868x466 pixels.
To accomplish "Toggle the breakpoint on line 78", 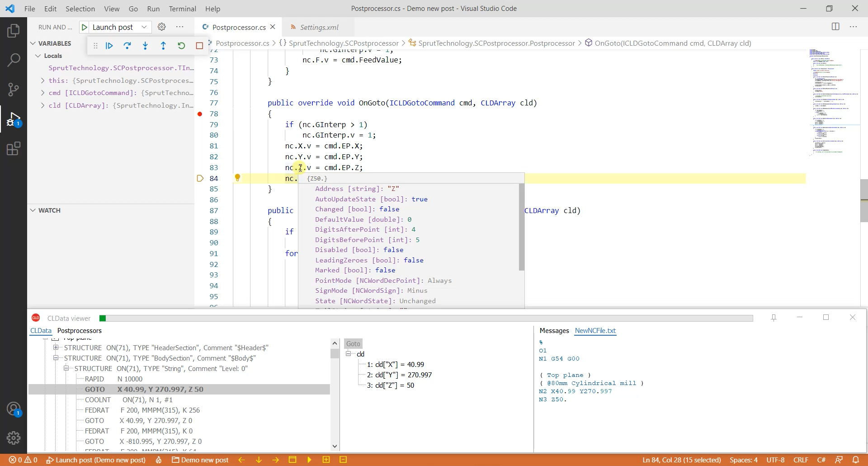I will 200,114.
